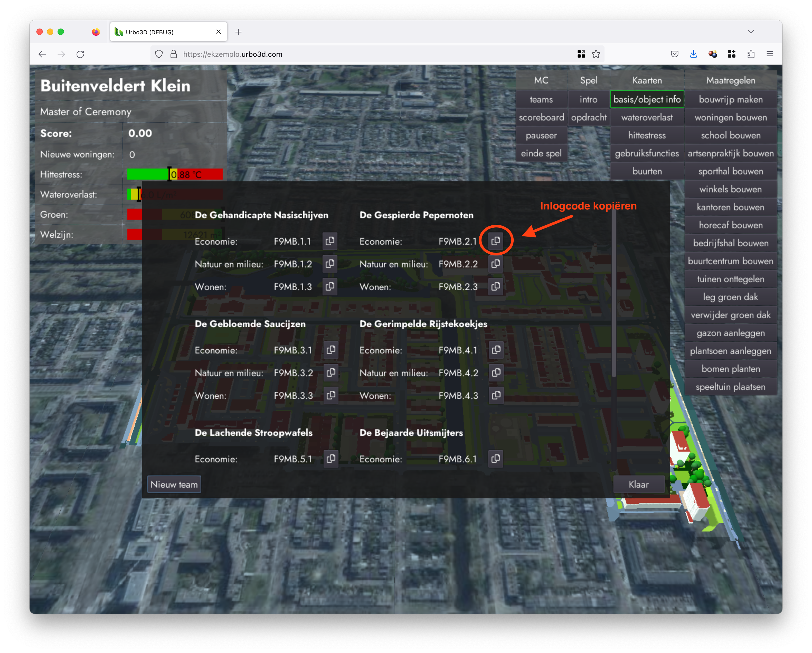Screen dimensions: 812x653
Task: Copy login code F9MB.1.1
Action: click(x=330, y=241)
